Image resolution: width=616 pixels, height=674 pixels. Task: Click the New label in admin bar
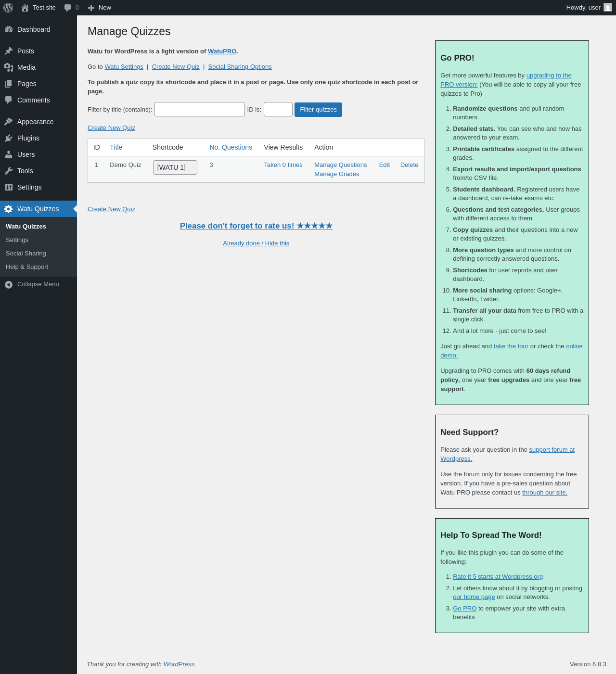[x=105, y=8]
